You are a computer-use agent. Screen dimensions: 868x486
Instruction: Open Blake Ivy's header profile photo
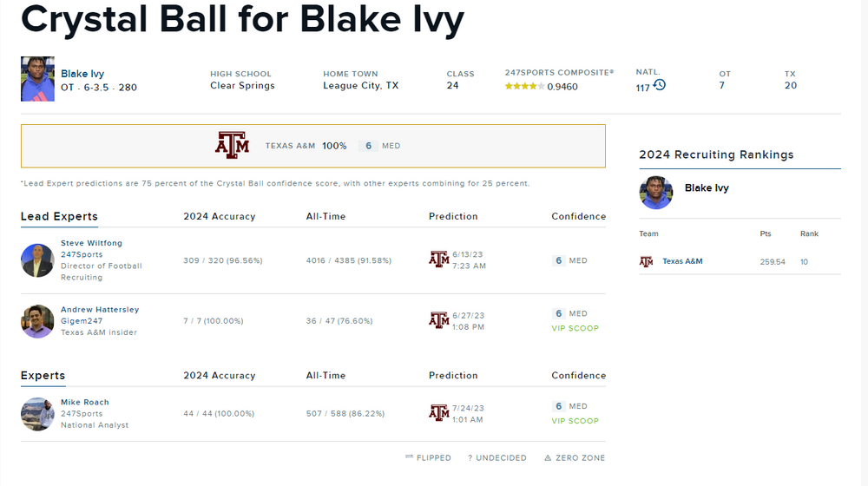pos(37,79)
